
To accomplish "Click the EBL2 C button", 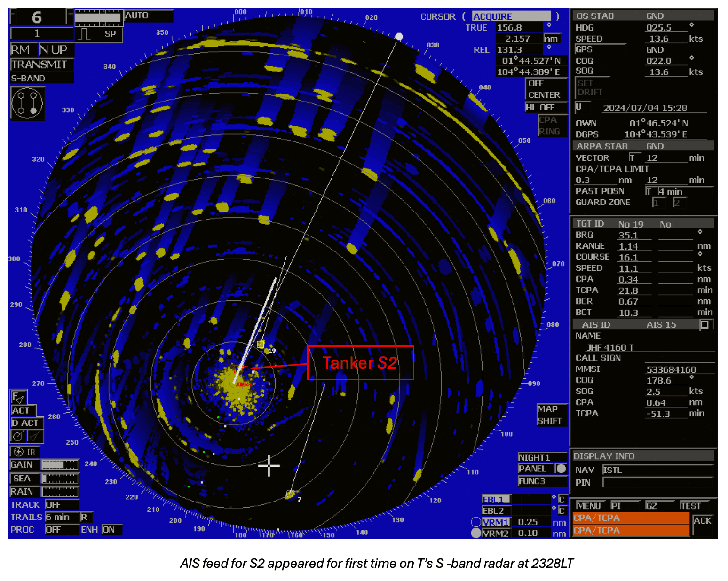I will [x=562, y=510].
